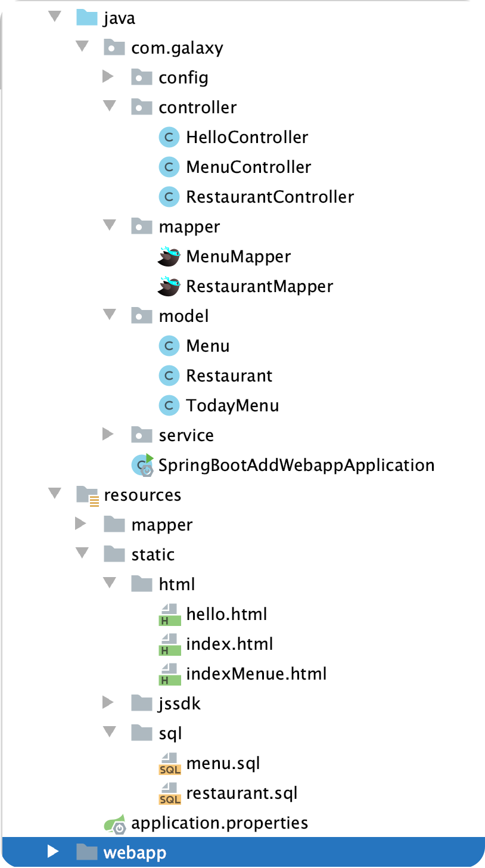Select the MenuController entry
485x868 pixels.
248,167
